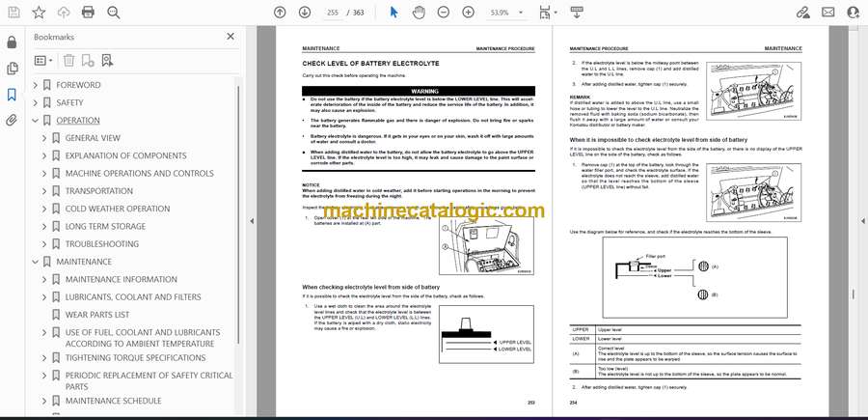Click the read mode keyboard icon
This screenshot has height=420, width=868.
tap(577, 13)
